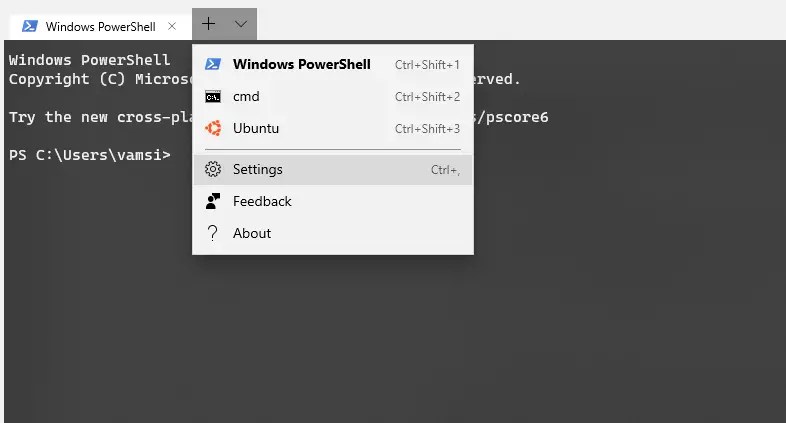Click the PS C:\Users\vamsi> prompt line

(90, 155)
